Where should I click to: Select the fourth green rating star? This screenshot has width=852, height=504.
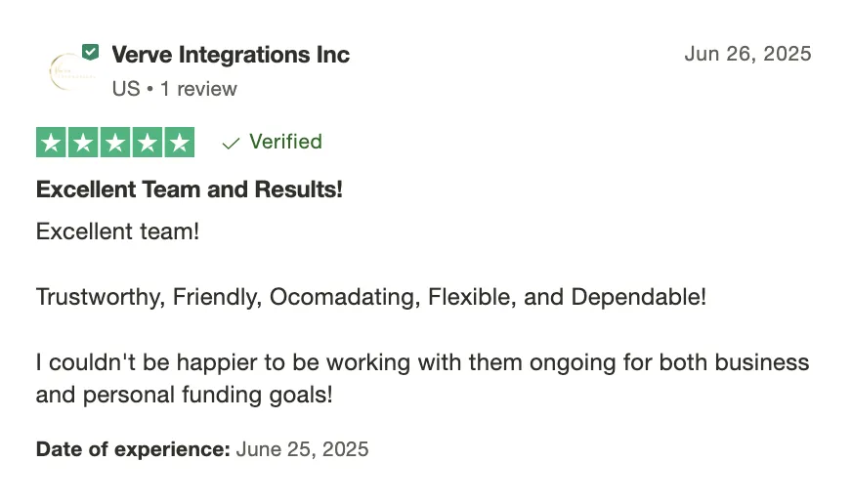148,143
